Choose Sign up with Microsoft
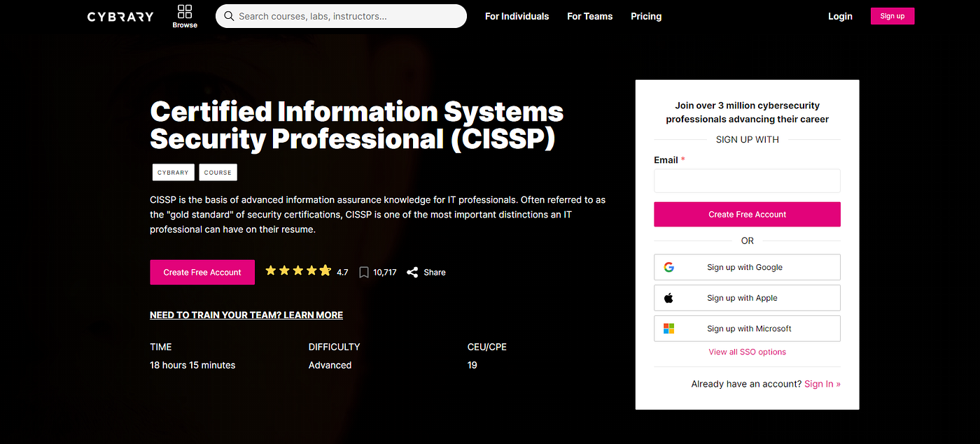 pos(747,329)
